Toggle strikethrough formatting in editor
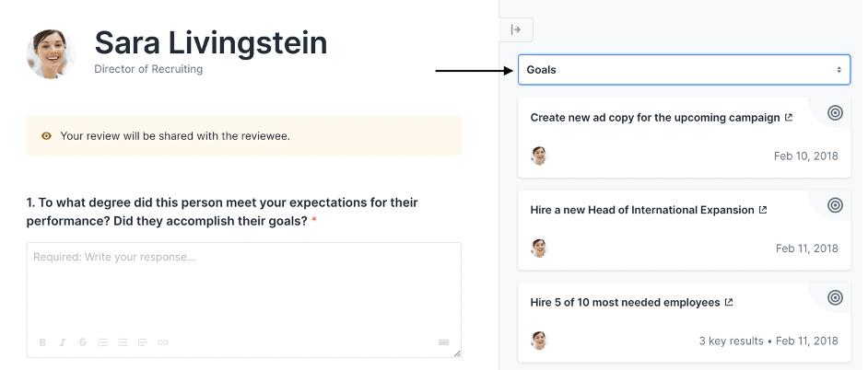 (83, 342)
